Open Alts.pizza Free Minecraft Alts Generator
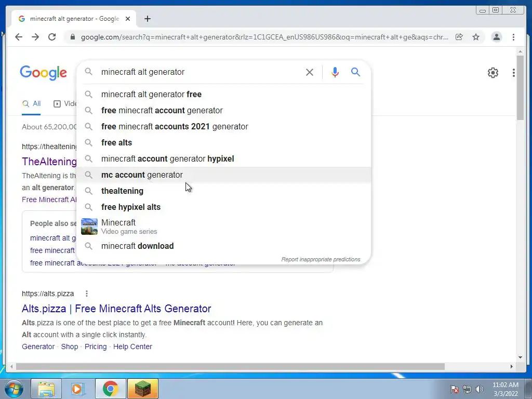 click(116, 309)
